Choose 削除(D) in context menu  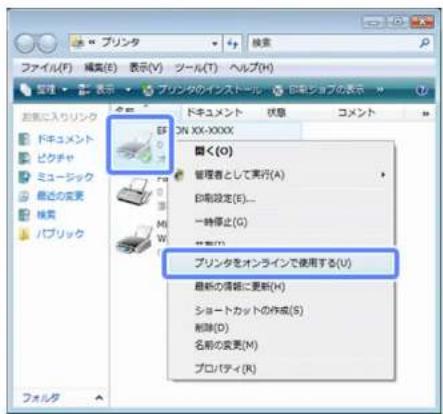tap(212, 328)
